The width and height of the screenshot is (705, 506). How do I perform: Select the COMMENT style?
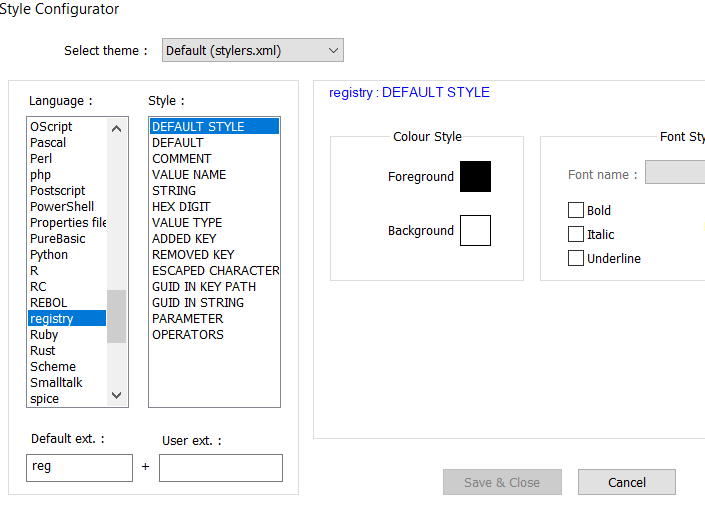181,158
